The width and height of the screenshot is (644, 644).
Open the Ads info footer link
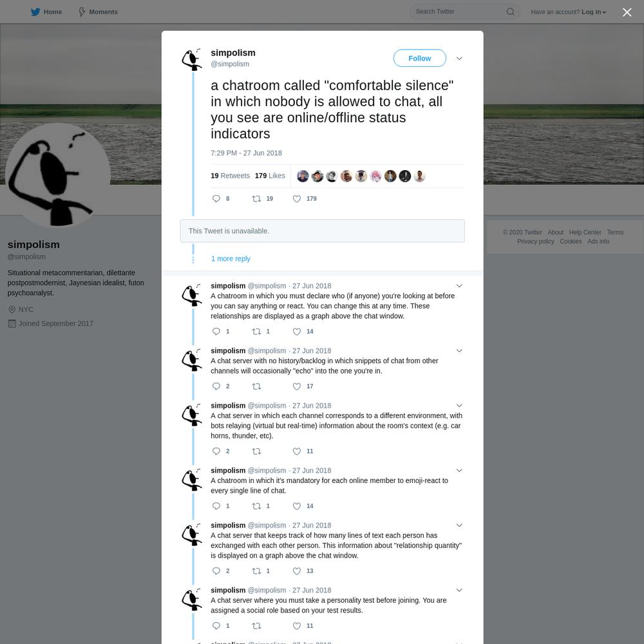tap(598, 241)
